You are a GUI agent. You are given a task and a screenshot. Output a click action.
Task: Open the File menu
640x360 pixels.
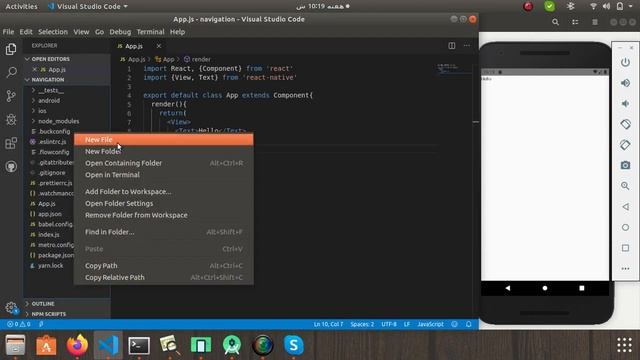coord(8,32)
